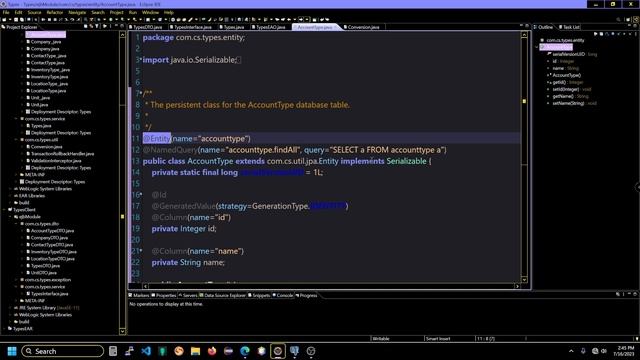
Task: Open the File menu
Action: (6, 12)
